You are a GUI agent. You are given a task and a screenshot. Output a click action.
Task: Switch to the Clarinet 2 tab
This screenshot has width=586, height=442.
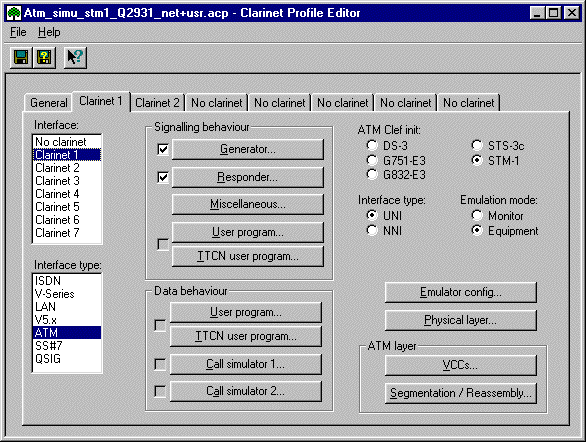157,103
